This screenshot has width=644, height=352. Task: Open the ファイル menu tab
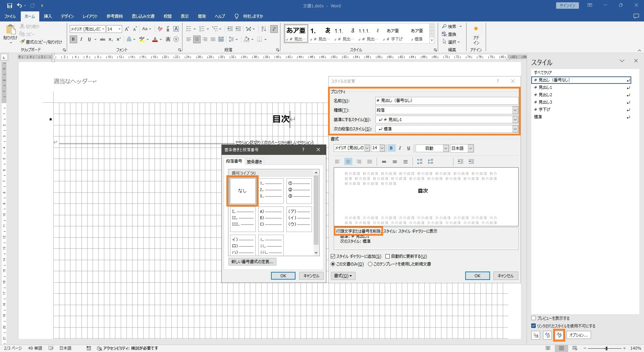point(10,16)
